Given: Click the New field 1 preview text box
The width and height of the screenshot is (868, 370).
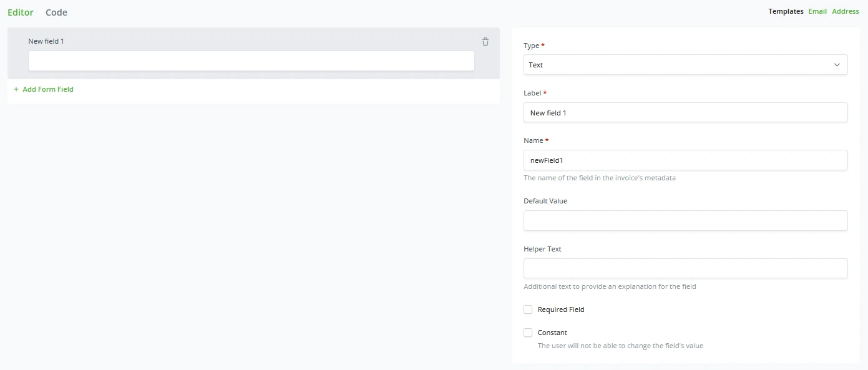Looking at the screenshot, I should (x=251, y=61).
